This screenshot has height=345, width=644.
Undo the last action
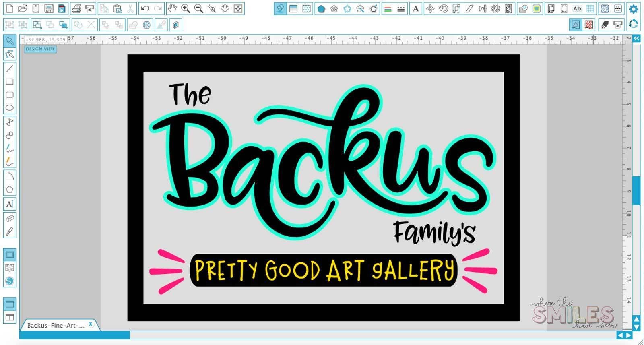145,8
